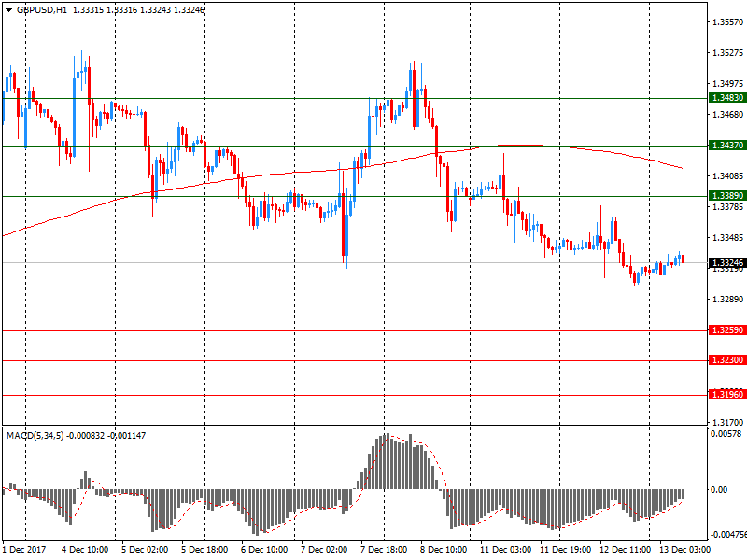Select the 1.32590 red support level label

[727, 330]
